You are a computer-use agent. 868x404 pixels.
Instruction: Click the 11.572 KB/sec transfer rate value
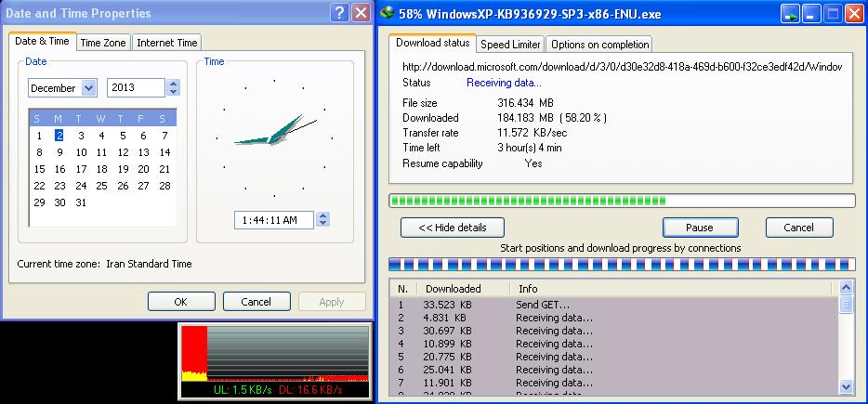pos(532,133)
